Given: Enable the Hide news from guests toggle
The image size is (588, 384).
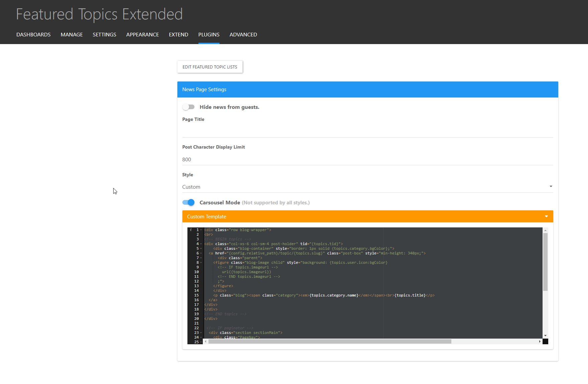Looking at the screenshot, I should point(188,107).
